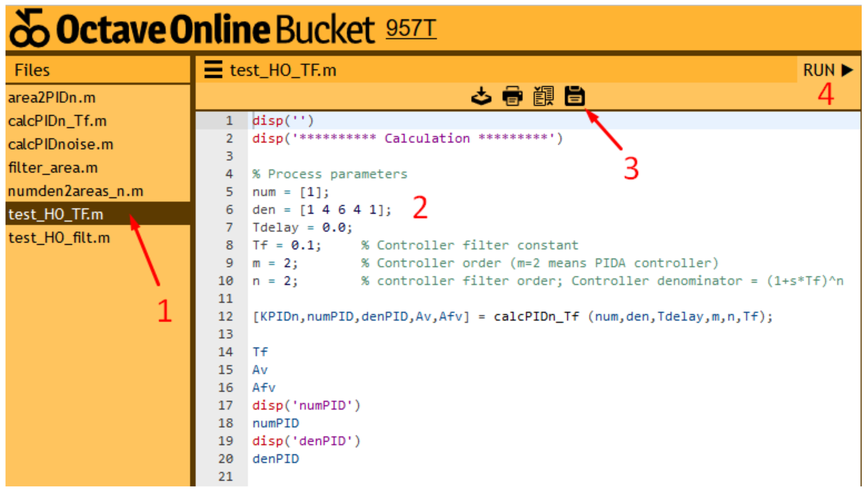This screenshot has width=868, height=493.
Task: Open filter_area.m file
Action: [x=53, y=168]
